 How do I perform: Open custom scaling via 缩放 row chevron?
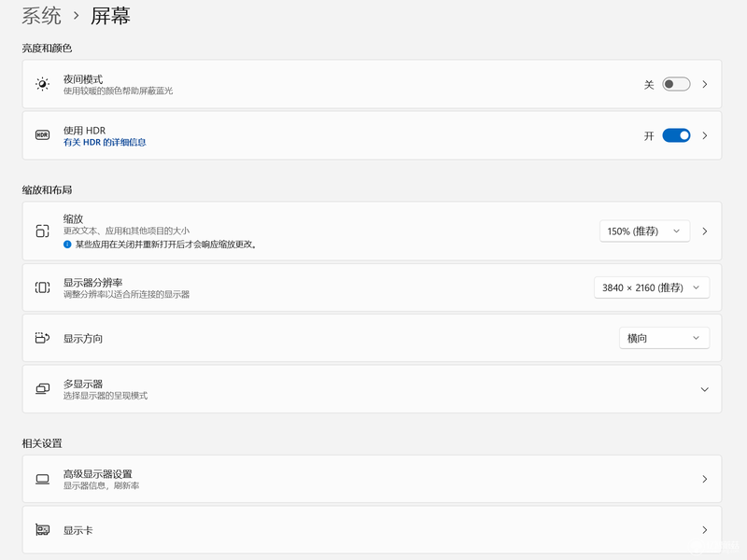pyautogui.click(x=705, y=231)
